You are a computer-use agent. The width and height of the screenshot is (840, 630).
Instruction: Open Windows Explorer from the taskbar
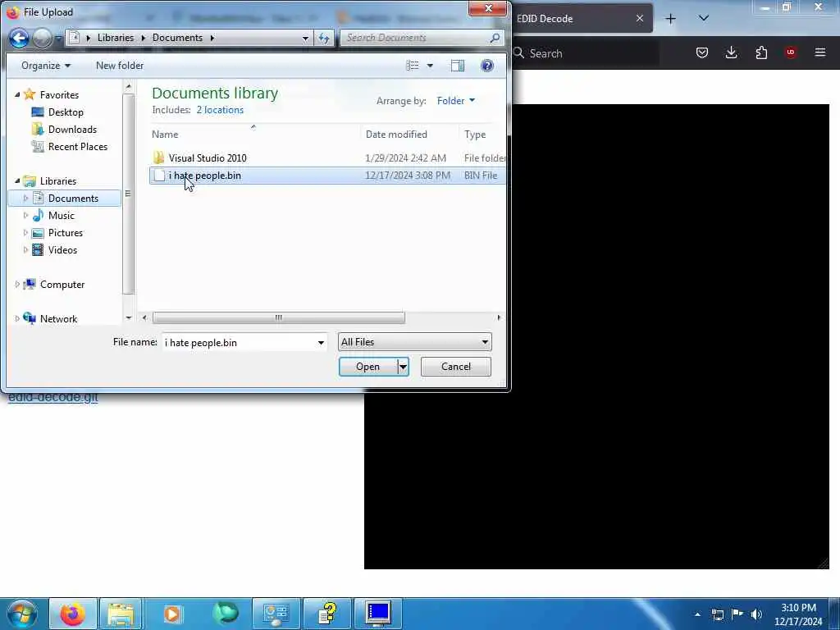click(121, 614)
